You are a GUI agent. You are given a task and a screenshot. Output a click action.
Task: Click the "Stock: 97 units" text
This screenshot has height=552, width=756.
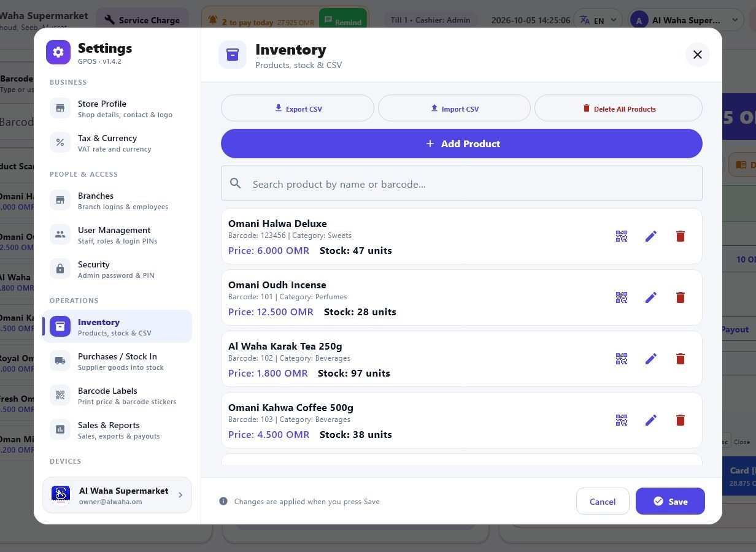354,373
